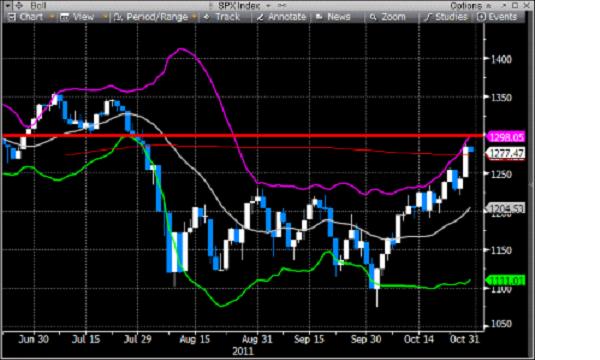Click the Studies line icon
Image resolution: width=600 pixels, height=360 pixels.
[428, 17]
